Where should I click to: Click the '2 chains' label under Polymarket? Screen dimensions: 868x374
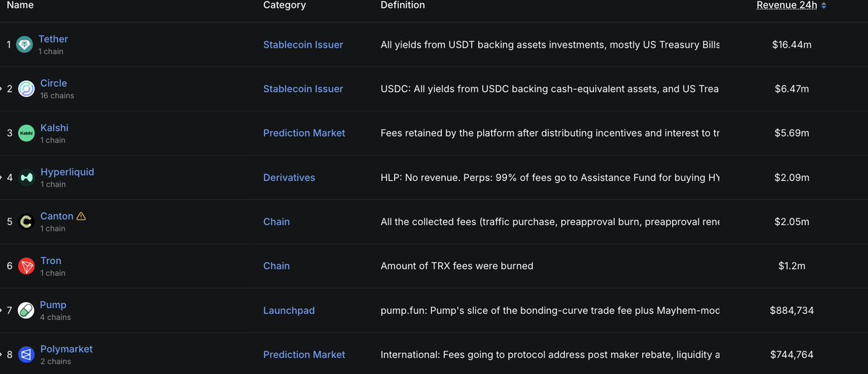pyautogui.click(x=55, y=361)
